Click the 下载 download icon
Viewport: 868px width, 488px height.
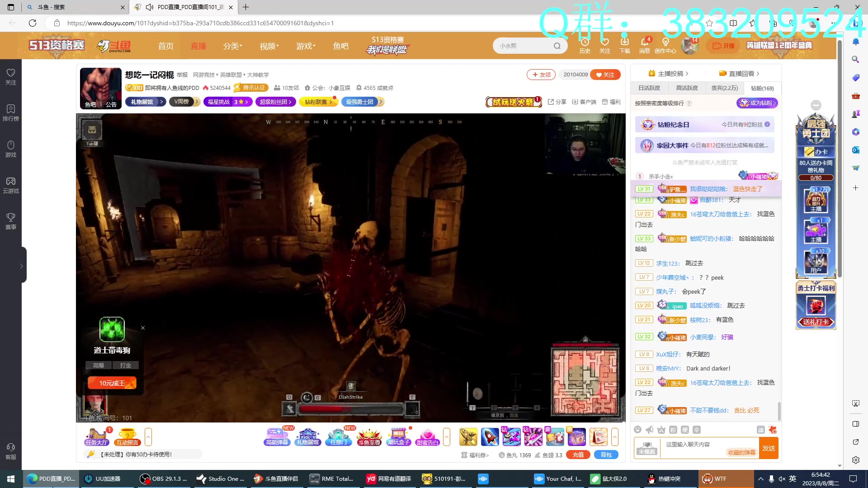click(625, 45)
